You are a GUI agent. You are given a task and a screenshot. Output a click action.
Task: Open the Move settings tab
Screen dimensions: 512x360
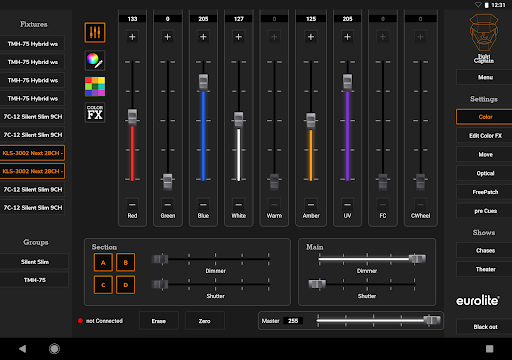pyautogui.click(x=485, y=155)
